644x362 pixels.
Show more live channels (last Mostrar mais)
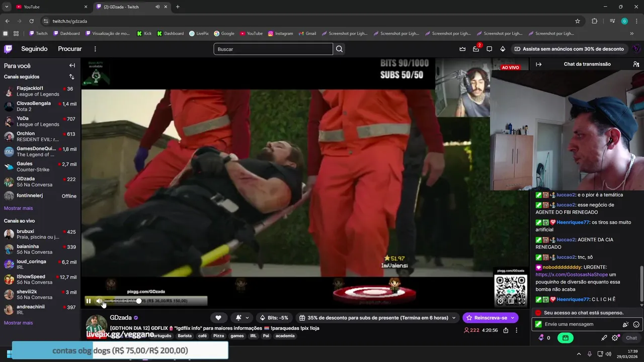(18, 323)
